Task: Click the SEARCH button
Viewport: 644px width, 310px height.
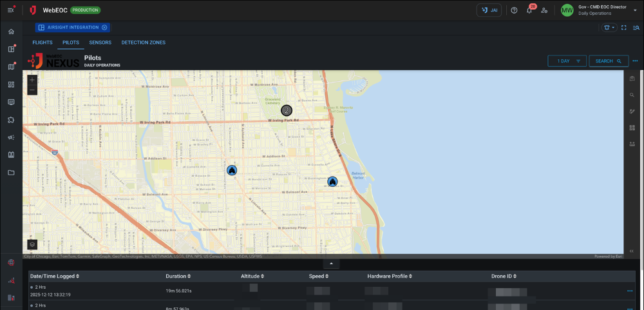Action: (x=609, y=61)
